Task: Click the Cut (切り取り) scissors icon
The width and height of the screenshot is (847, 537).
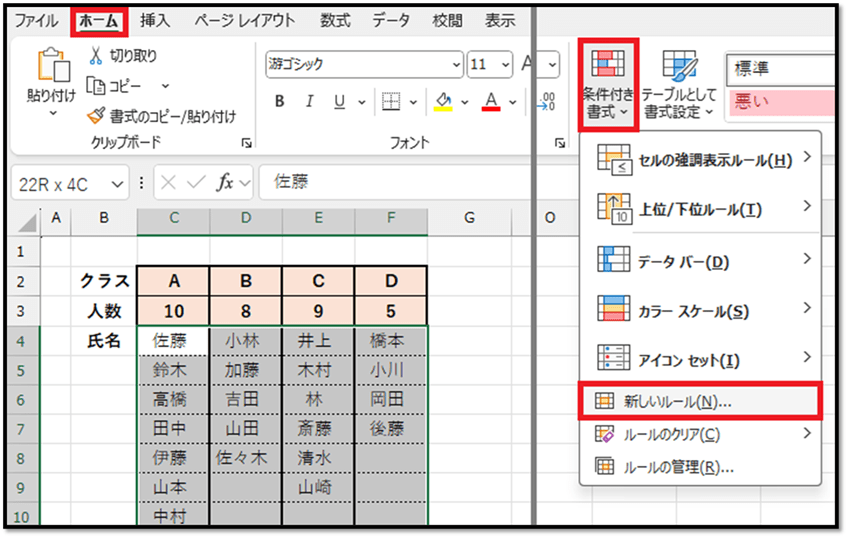Action: [x=97, y=55]
